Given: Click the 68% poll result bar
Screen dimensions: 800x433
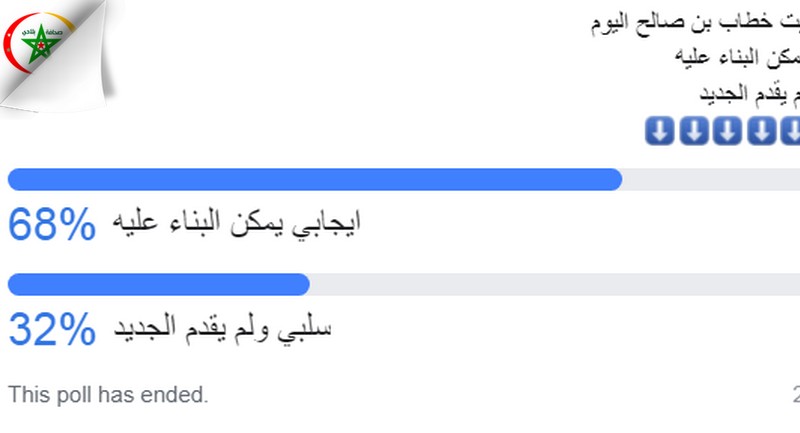Looking at the screenshot, I should [314, 180].
